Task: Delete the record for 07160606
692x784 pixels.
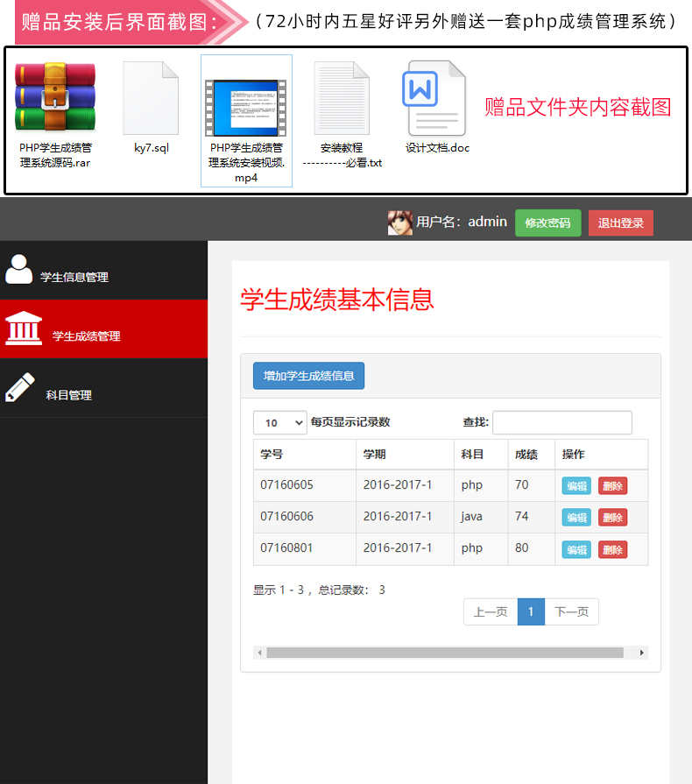Action: point(612,518)
